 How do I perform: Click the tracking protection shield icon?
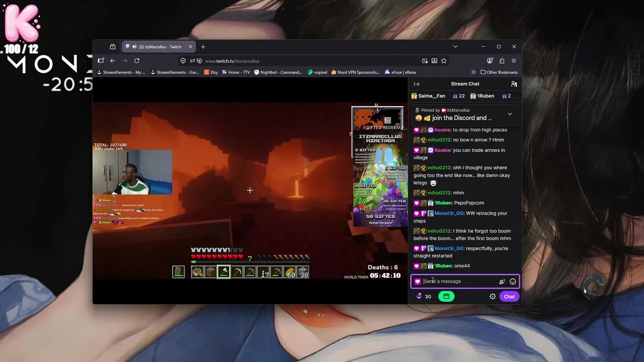coord(183,61)
